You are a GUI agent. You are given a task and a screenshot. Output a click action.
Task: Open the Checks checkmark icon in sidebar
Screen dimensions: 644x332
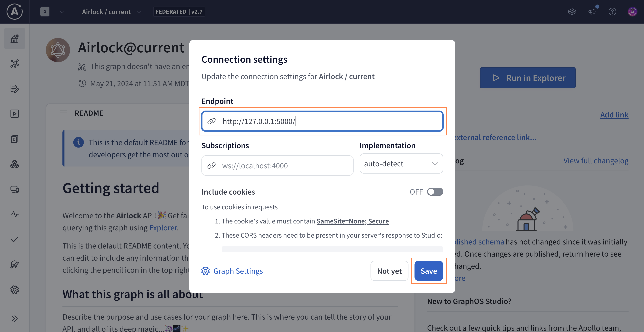click(14, 239)
